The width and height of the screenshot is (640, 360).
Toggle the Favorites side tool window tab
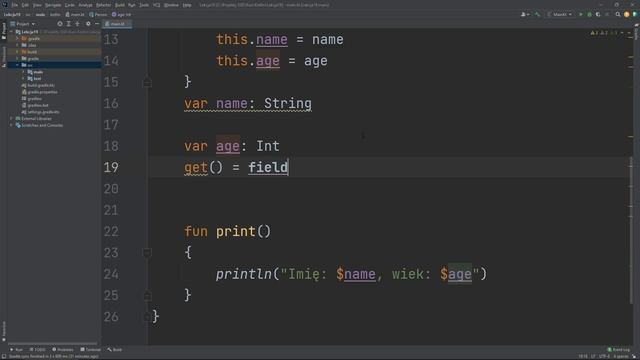[4, 331]
